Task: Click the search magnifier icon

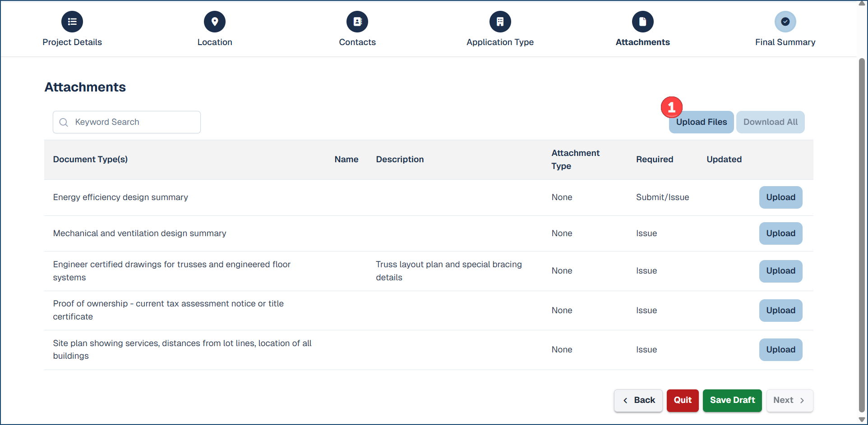Action: pyautogui.click(x=64, y=123)
